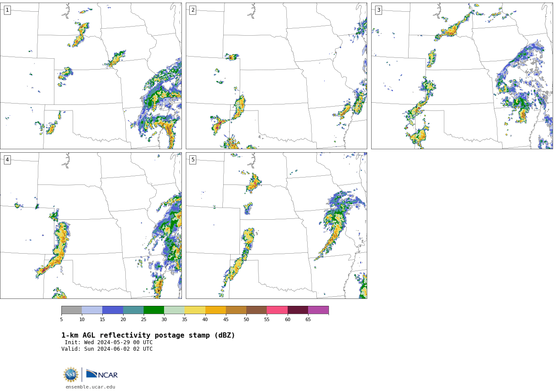Click the panel number 4 label
Image resolution: width=557 pixels, height=392 pixels.
[7, 160]
